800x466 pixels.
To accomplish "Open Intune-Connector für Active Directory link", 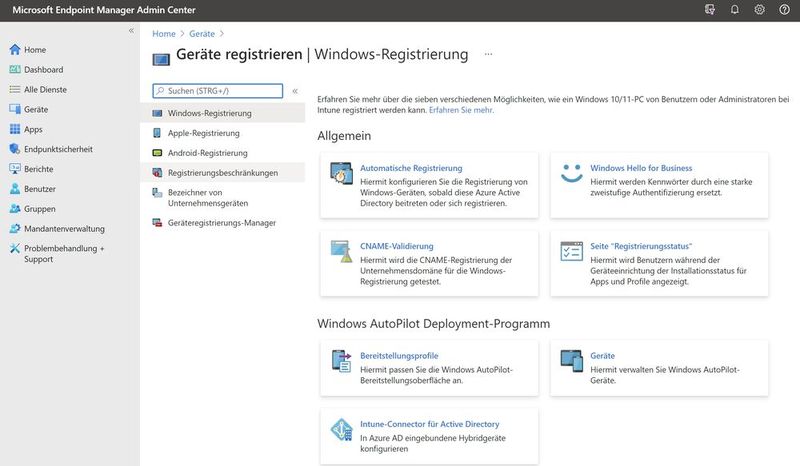I will [x=430, y=424].
